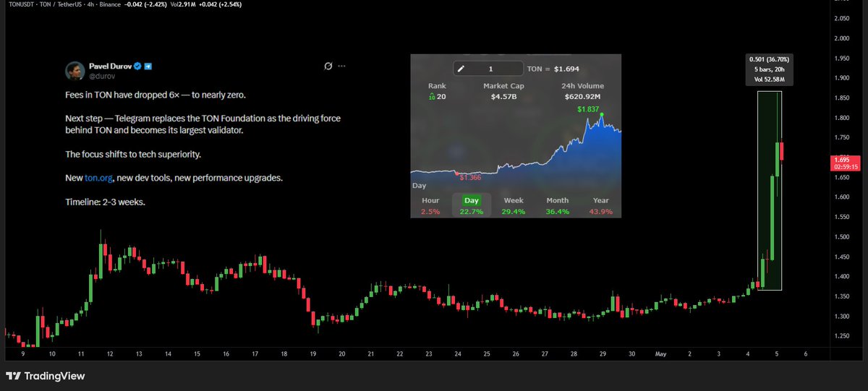
Task: Follow the ton.org link in tweet
Action: pyautogui.click(x=98, y=178)
